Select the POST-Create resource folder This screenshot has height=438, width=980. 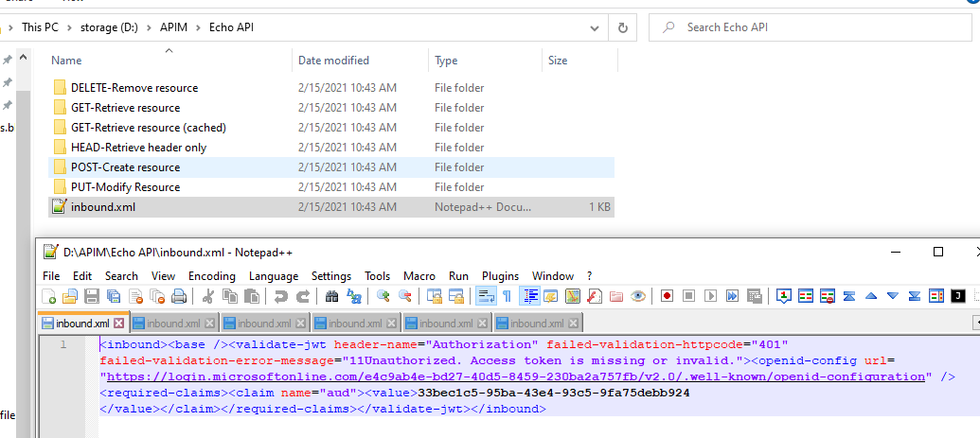(x=331, y=166)
